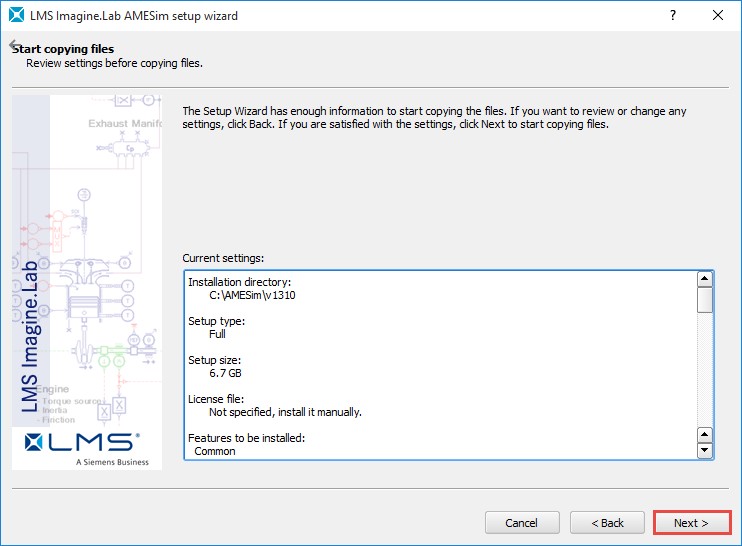Select the 'Setup type:' line
The height and width of the screenshot is (546, 742).
[x=217, y=321]
